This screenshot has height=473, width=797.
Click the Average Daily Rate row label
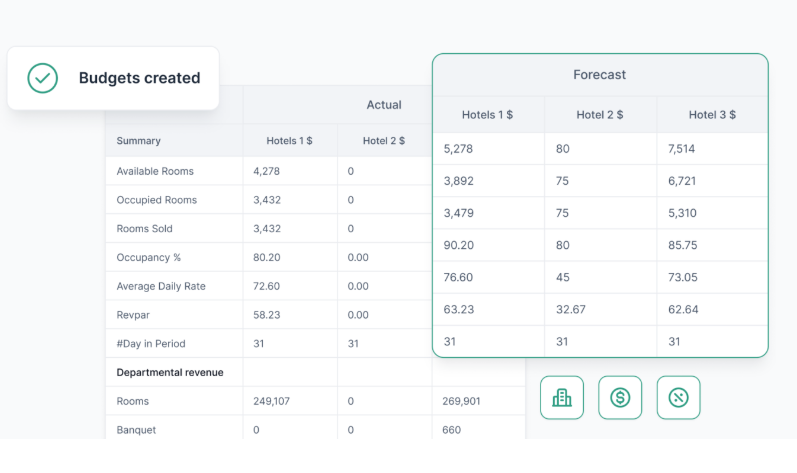coord(161,286)
